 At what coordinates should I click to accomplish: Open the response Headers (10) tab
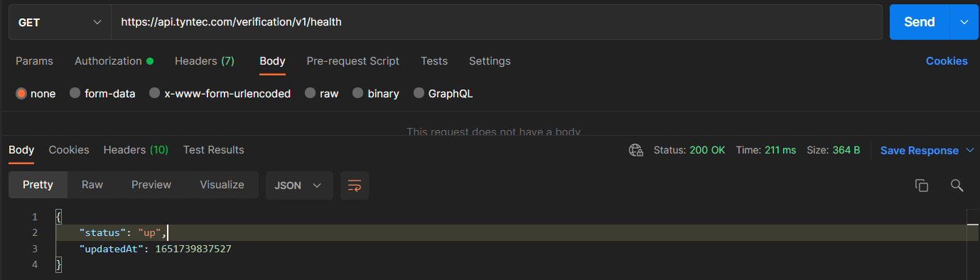pos(136,150)
